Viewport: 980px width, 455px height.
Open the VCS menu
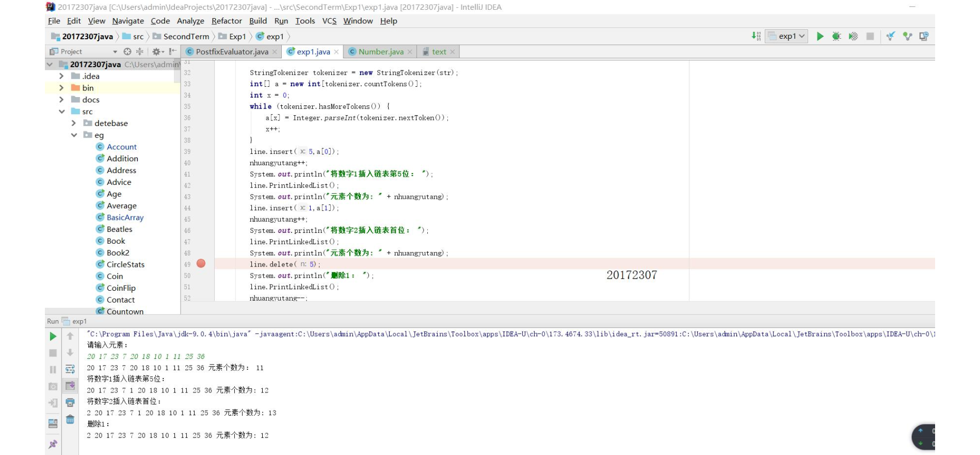pyautogui.click(x=329, y=21)
